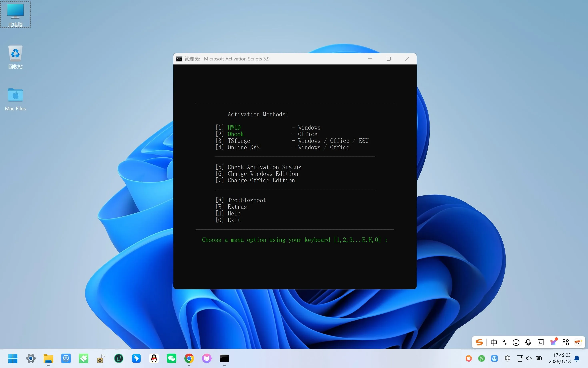
Task: Open the notification bell in the tray
Action: click(x=577, y=358)
